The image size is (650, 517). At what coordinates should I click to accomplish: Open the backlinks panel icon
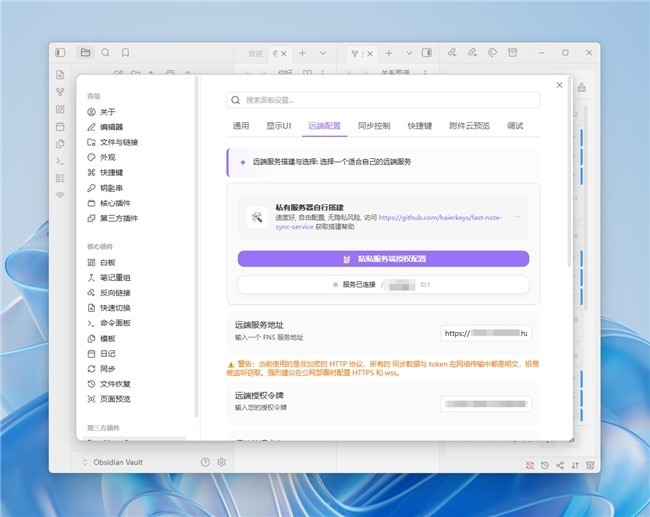coord(452,53)
